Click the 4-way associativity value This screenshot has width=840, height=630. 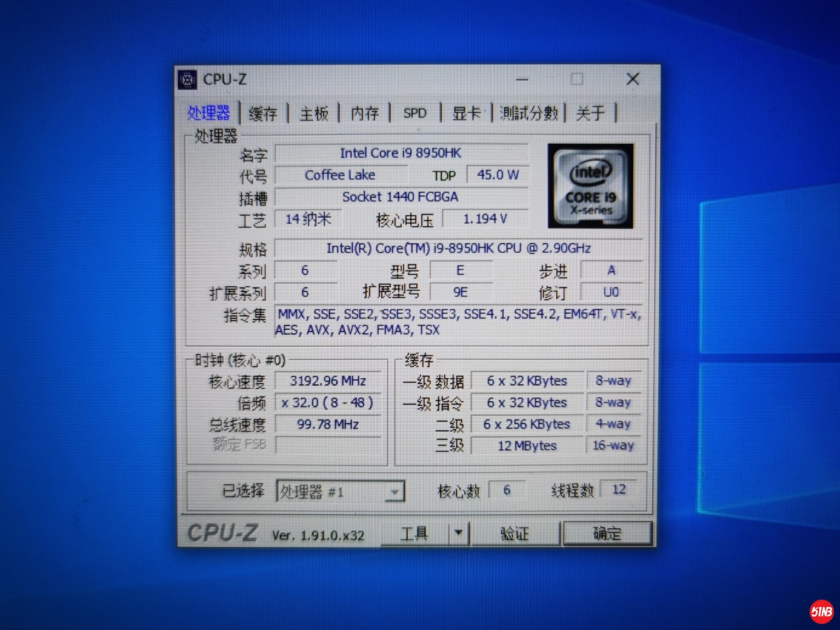[x=613, y=424]
